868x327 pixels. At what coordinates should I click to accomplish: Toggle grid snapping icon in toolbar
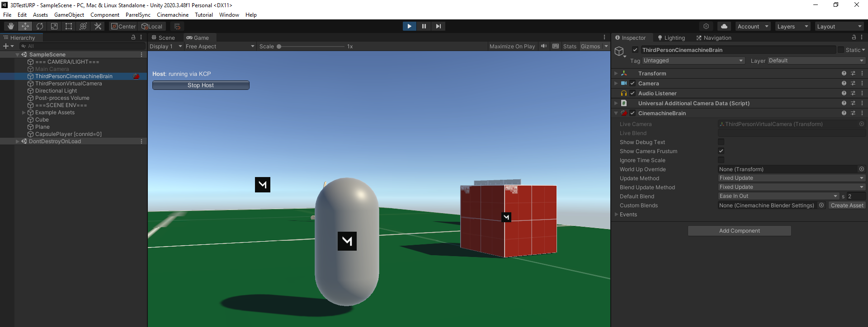[x=177, y=26]
